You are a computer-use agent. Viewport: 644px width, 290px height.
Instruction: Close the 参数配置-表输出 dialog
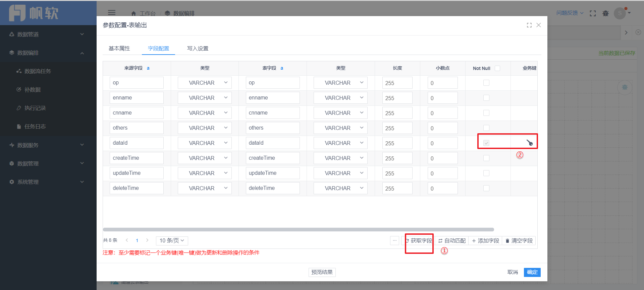coord(539,25)
